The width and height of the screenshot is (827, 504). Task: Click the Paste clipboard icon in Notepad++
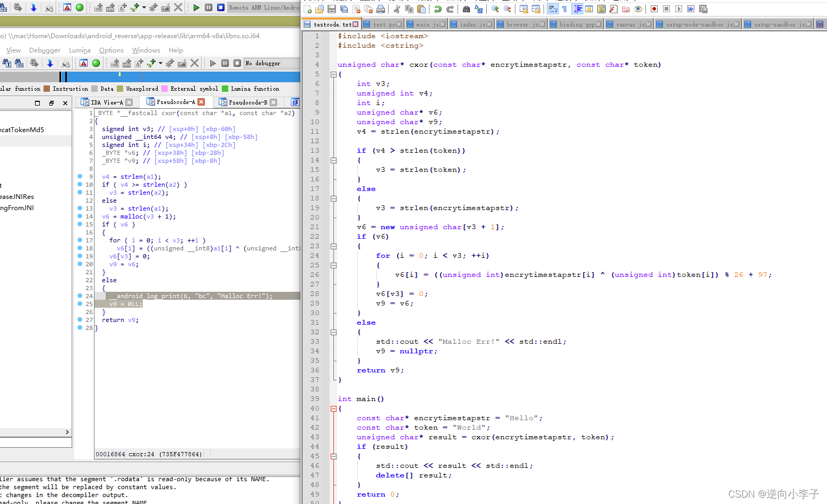pos(421,9)
